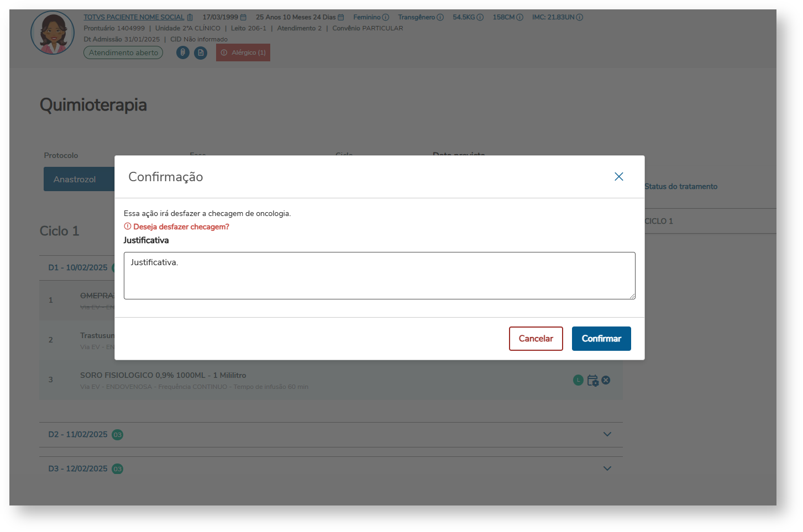This screenshot has width=803, height=532.
Task: Select the Anastrozol protocol tab
Action: (x=75, y=180)
